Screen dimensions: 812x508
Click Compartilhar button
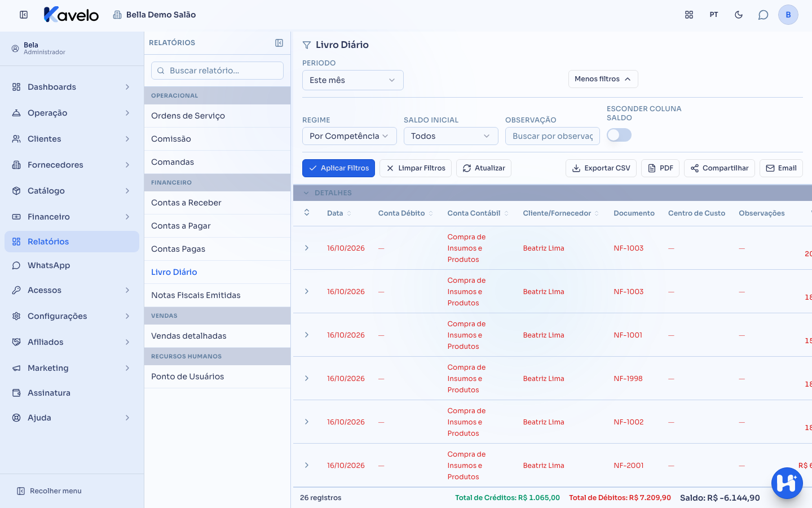(720, 168)
